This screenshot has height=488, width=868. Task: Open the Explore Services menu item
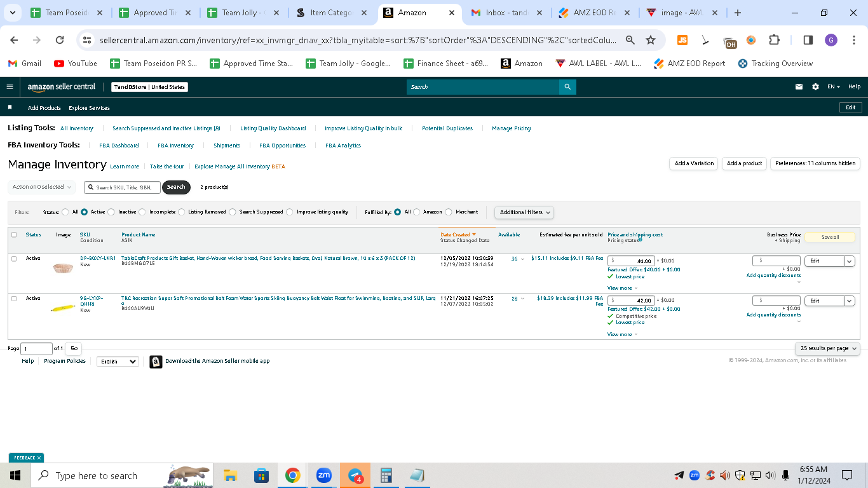(89, 108)
